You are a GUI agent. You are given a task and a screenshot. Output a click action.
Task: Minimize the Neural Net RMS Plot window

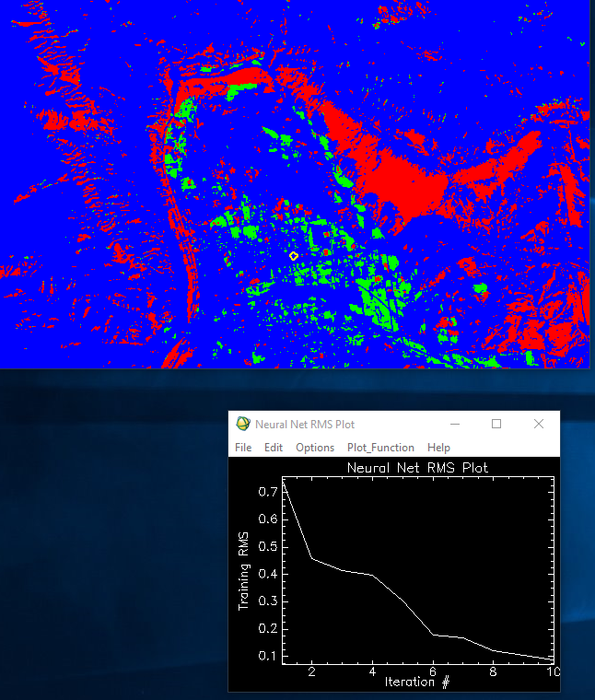(455, 424)
